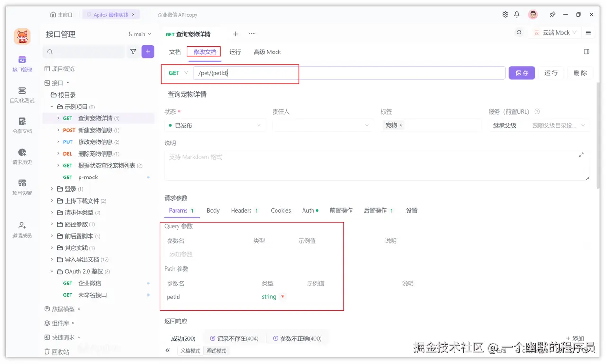Select the 记录不存在(404) response
This screenshot has height=364, width=606.
(234, 338)
